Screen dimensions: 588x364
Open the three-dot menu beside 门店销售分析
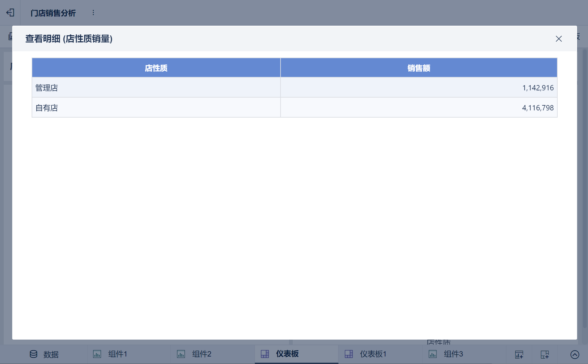[93, 13]
